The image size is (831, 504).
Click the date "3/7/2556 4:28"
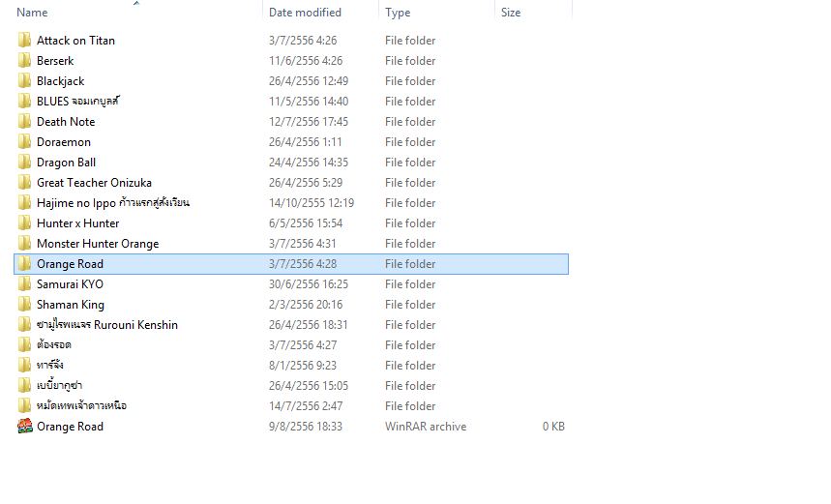(x=303, y=264)
